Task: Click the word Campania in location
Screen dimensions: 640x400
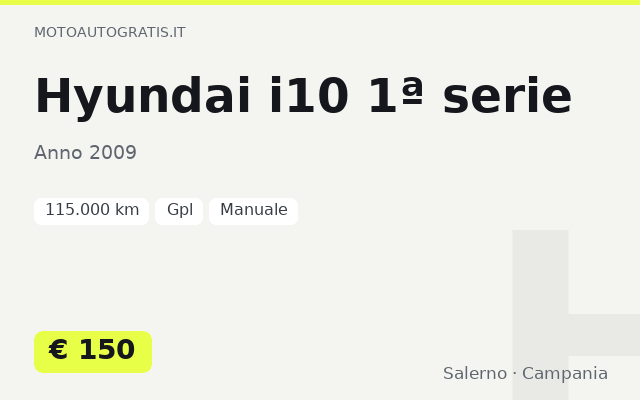Action: tap(565, 374)
